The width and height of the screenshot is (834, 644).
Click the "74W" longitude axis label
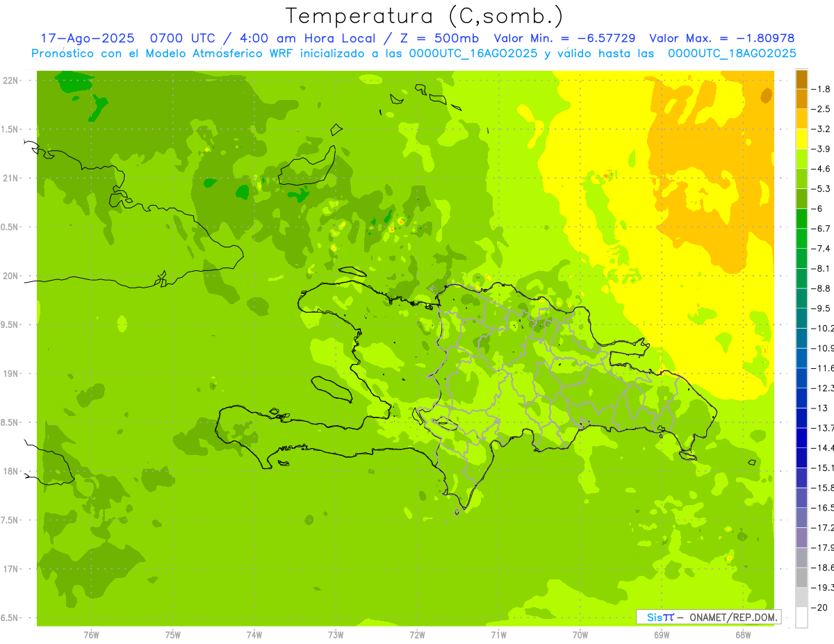pos(254,634)
